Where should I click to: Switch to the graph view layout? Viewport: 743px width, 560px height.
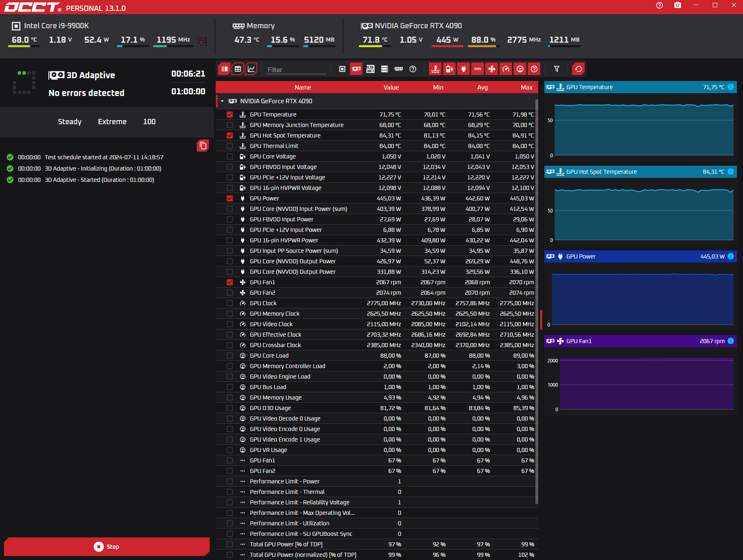pyautogui.click(x=251, y=69)
